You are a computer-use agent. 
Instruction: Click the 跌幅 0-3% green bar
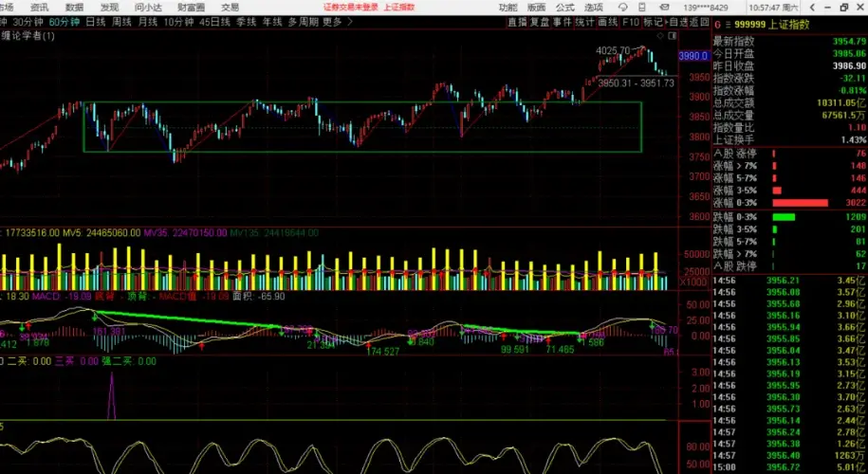pyautogui.click(x=784, y=217)
